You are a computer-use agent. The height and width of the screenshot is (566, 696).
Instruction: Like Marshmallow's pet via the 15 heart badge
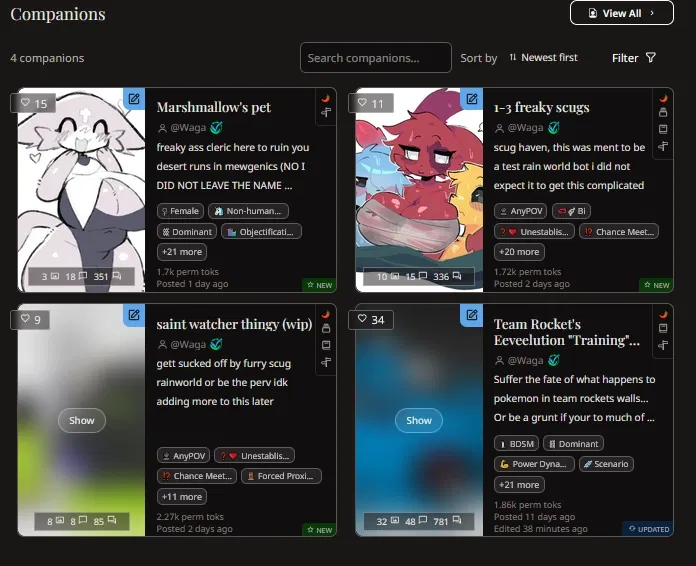[x=33, y=103]
